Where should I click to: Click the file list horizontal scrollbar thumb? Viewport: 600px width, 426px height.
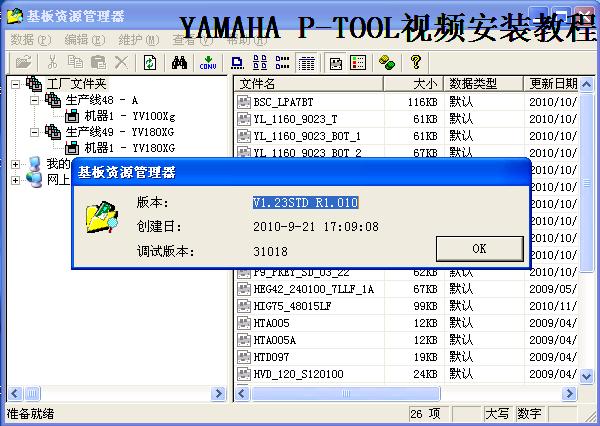345,393
